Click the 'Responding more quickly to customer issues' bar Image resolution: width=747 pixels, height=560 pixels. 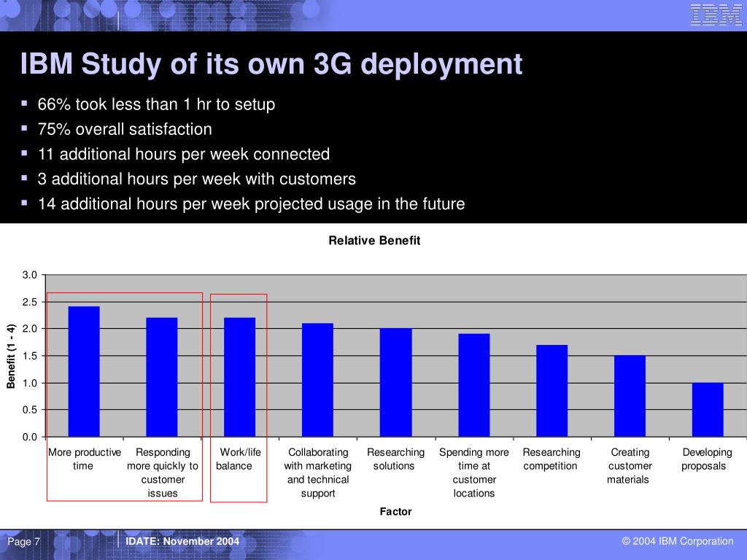162,377
